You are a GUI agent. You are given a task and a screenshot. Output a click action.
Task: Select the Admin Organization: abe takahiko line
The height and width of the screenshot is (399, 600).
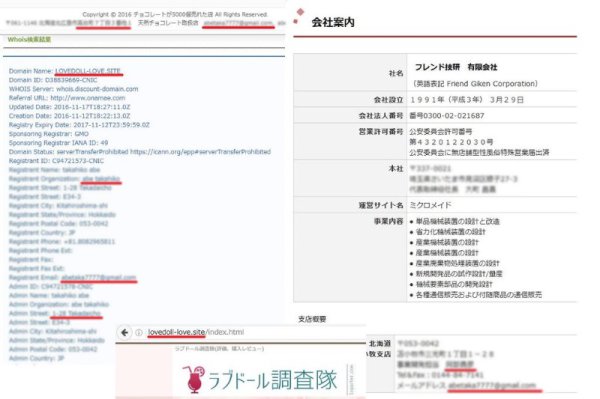[x=59, y=305]
